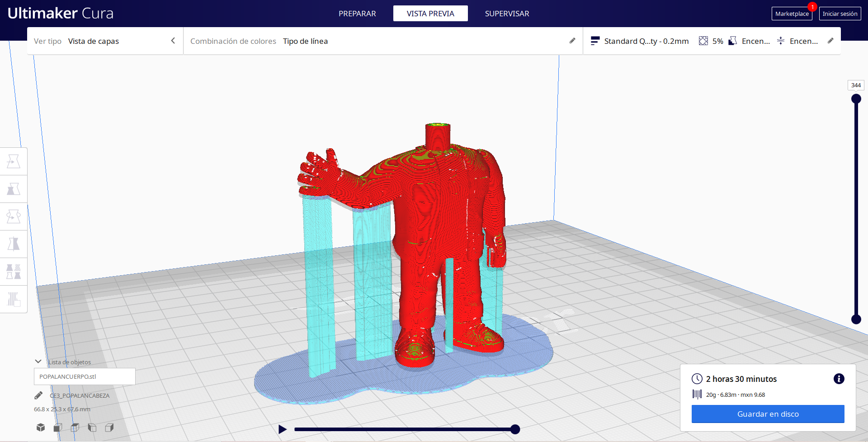Open Per Model Settings tool
This screenshot has height=442, width=868.
point(14,272)
